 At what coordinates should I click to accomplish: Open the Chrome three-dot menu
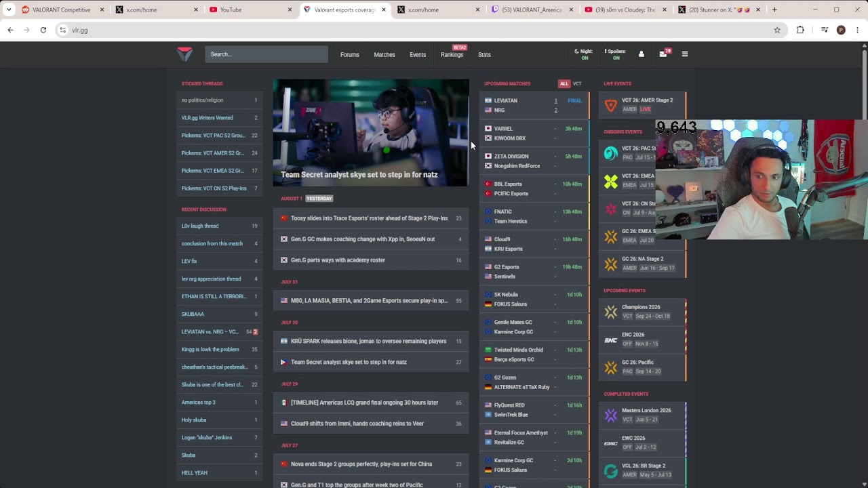click(858, 30)
